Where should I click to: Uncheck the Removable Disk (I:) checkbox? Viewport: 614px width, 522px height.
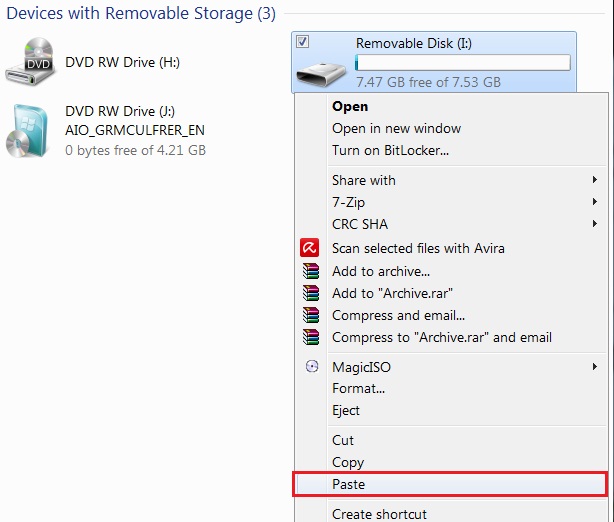(x=302, y=42)
